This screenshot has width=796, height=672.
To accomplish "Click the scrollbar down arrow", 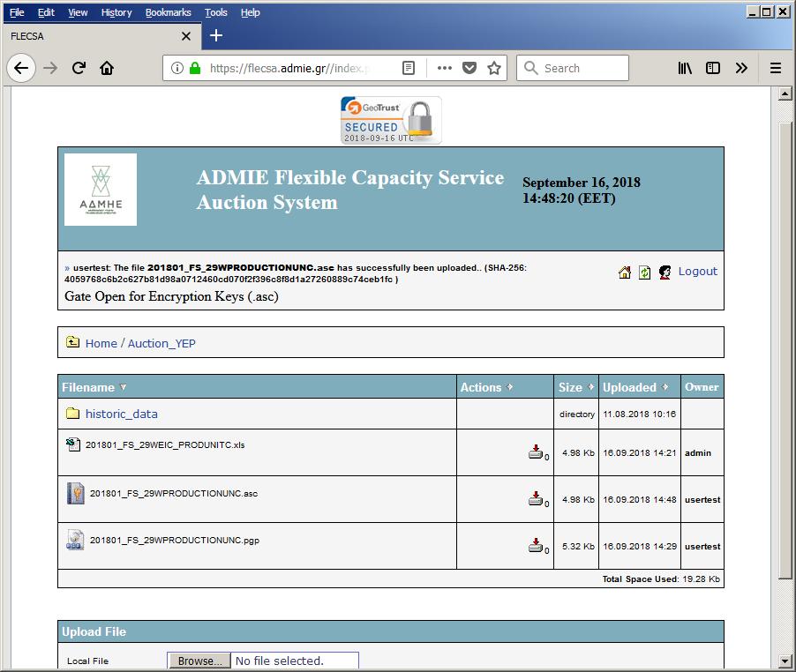I will (785, 661).
